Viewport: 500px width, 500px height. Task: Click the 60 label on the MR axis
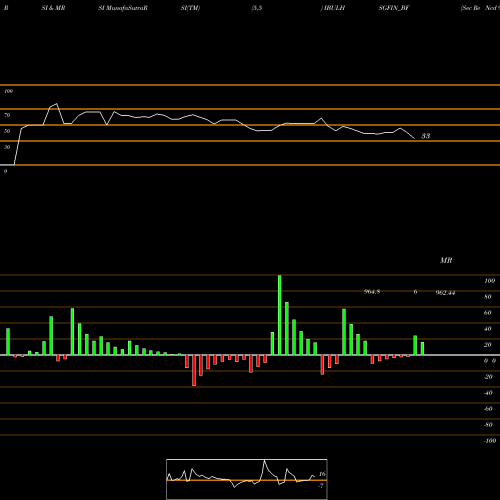[488, 313]
